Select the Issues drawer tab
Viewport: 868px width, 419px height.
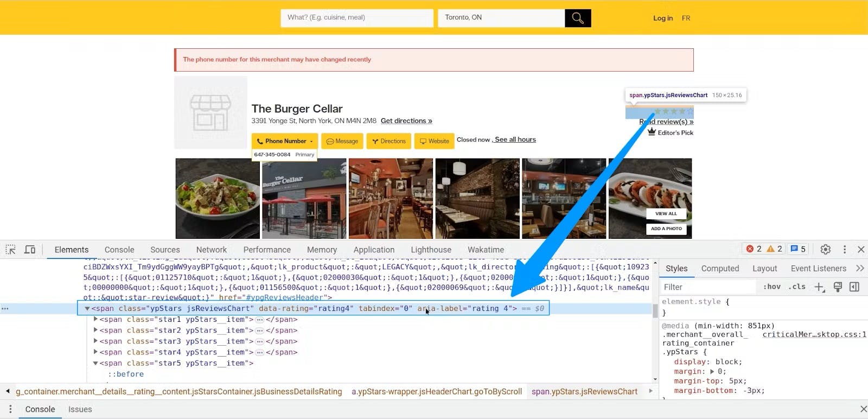point(80,409)
